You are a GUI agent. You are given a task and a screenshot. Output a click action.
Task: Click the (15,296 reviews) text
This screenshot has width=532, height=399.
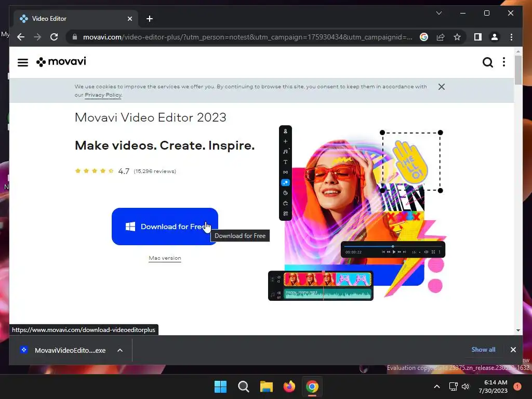[x=155, y=171]
